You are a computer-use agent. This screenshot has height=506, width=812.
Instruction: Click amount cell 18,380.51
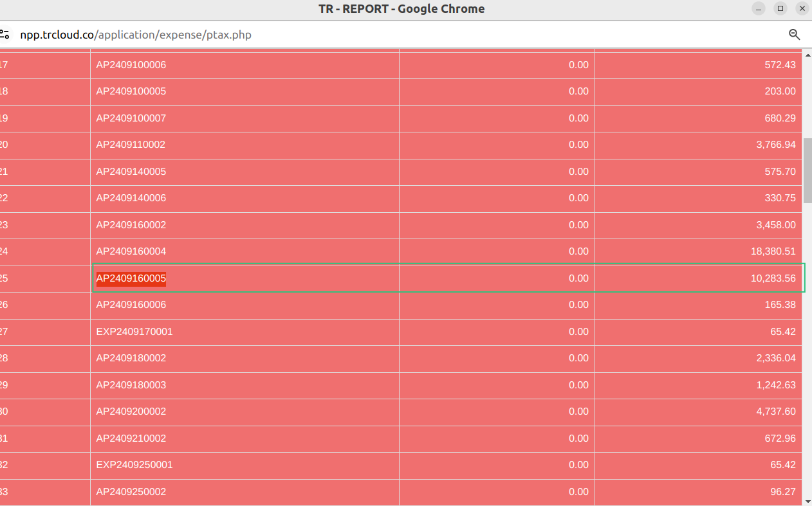(x=773, y=251)
